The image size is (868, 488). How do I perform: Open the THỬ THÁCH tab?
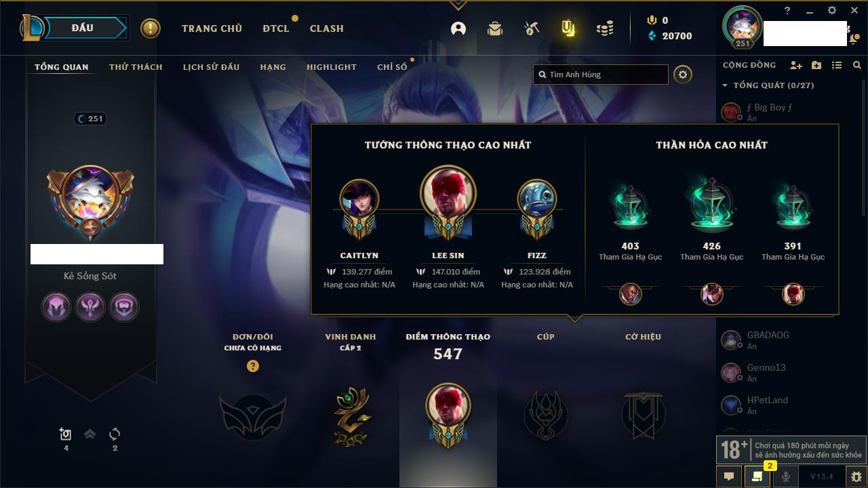(x=136, y=67)
